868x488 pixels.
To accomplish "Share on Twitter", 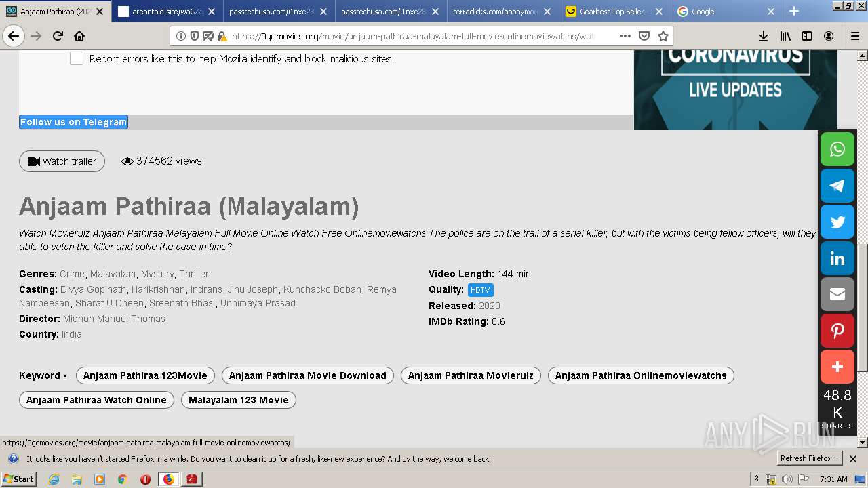I will pos(837,222).
